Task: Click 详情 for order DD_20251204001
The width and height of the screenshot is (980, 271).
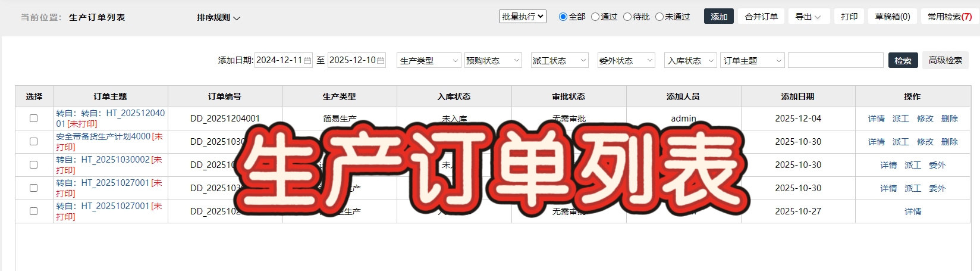Action: coord(876,119)
